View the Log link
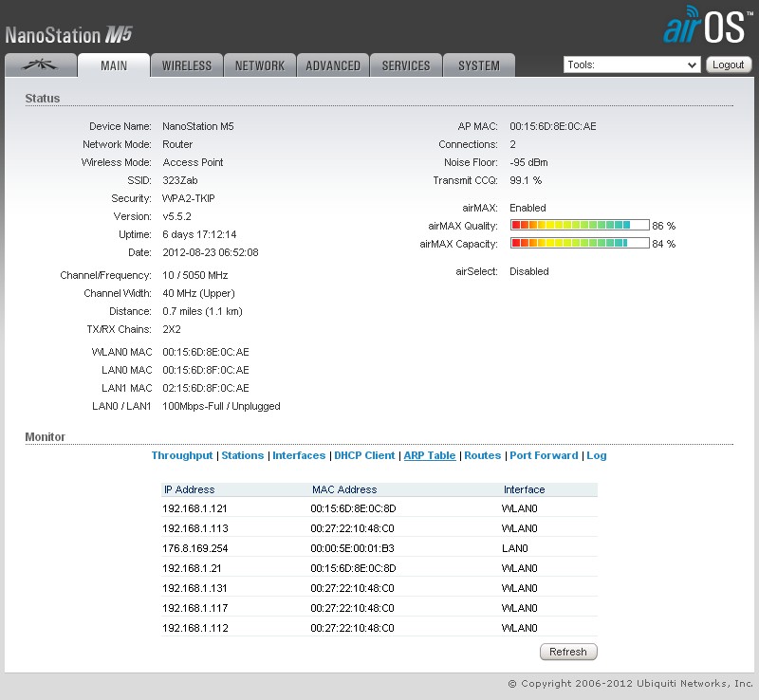759x700 pixels. (597, 455)
